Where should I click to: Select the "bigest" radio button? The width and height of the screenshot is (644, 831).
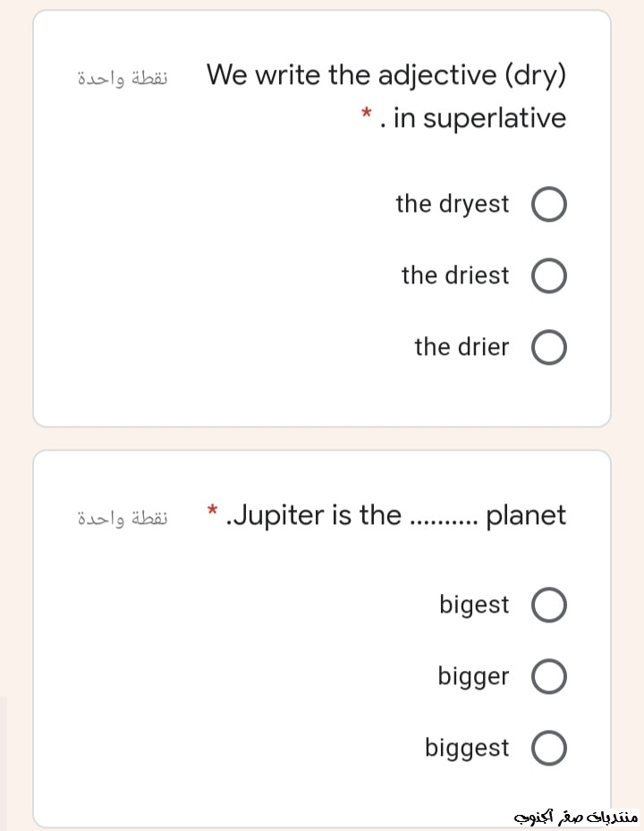pyautogui.click(x=549, y=606)
